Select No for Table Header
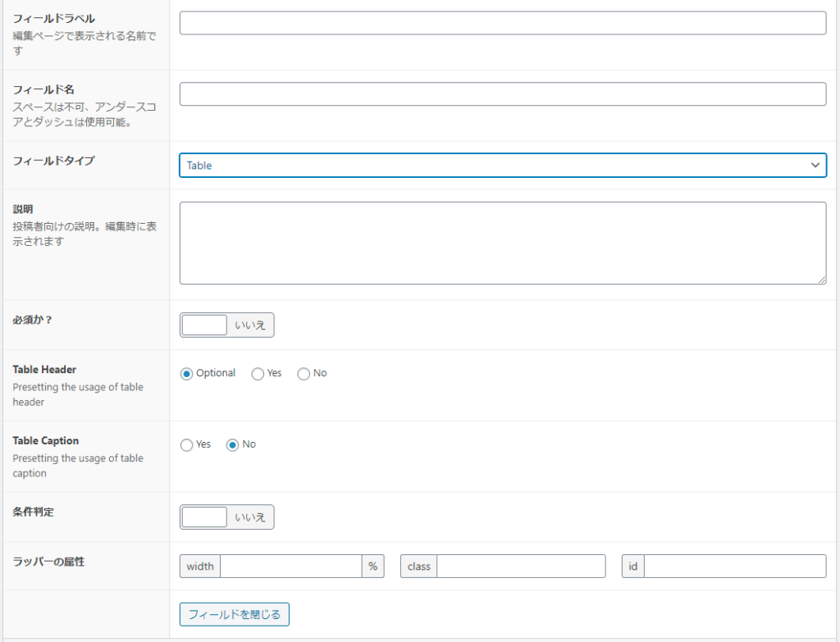The height and width of the screenshot is (642, 840). pos(303,373)
